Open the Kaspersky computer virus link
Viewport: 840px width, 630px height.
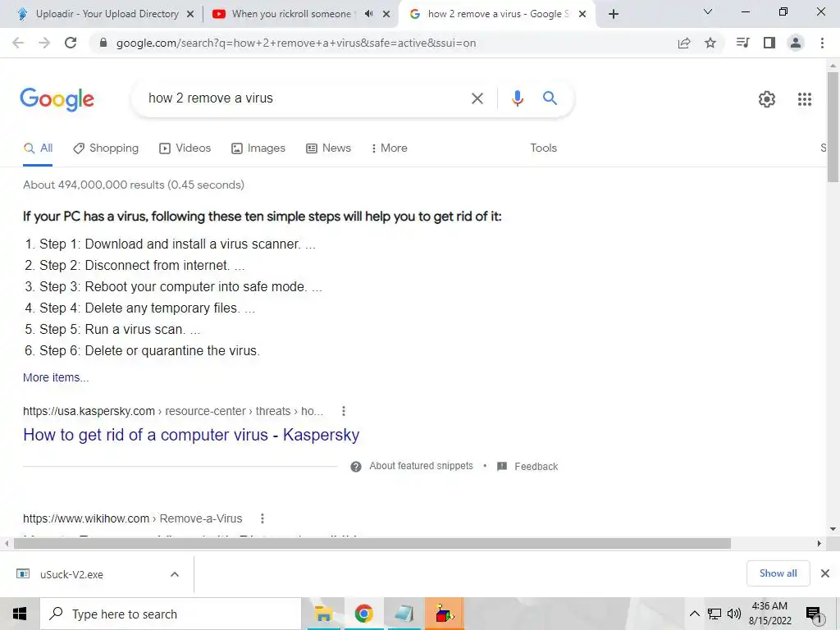click(x=191, y=435)
